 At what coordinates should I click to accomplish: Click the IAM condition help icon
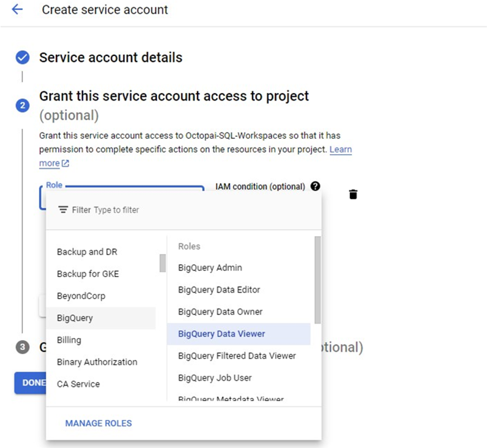tap(315, 187)
